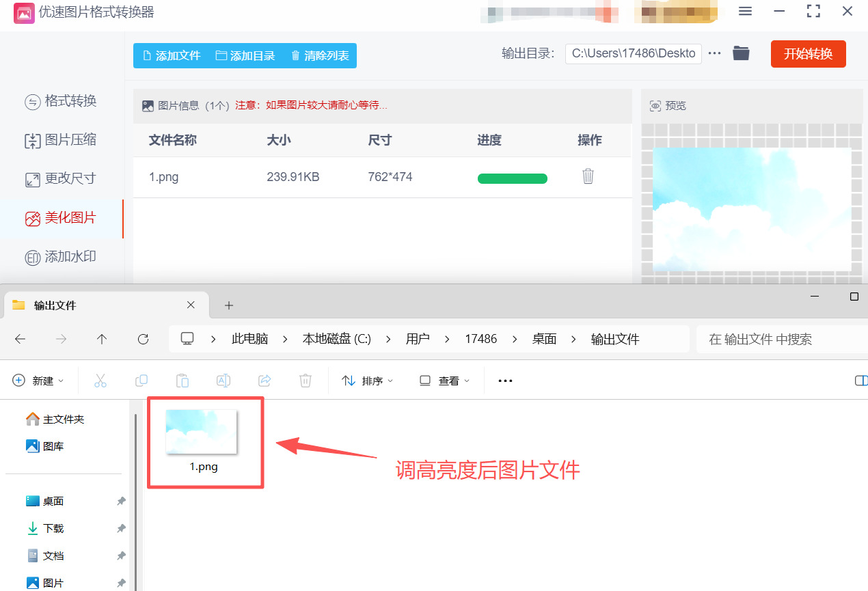Click the refresh icon in Explorer
The image size is (868, 591).
pyautogui.click(x=143, y=339)
